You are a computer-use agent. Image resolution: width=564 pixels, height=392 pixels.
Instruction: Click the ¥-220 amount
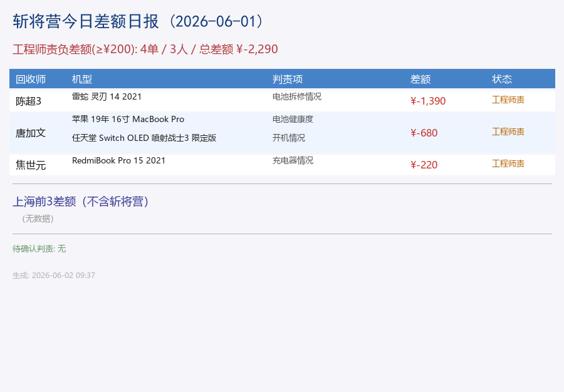424,165
